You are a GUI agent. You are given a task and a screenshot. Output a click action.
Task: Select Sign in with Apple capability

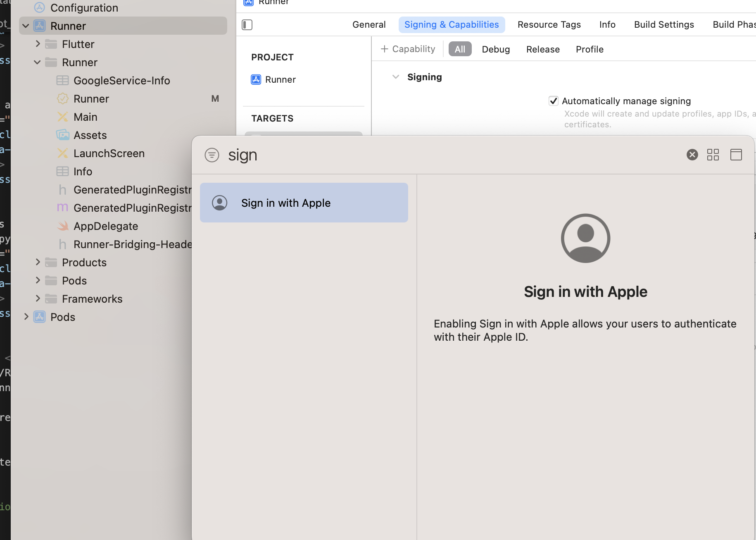coord(304,203)
